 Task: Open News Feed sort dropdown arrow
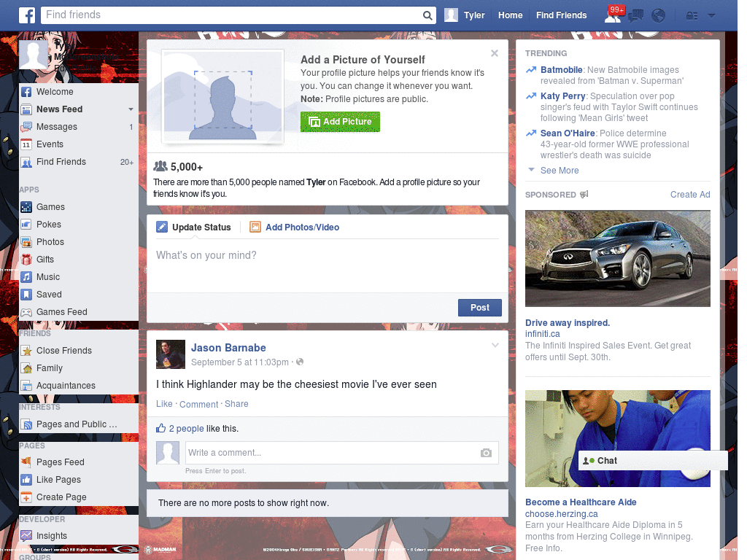(131, 109)
